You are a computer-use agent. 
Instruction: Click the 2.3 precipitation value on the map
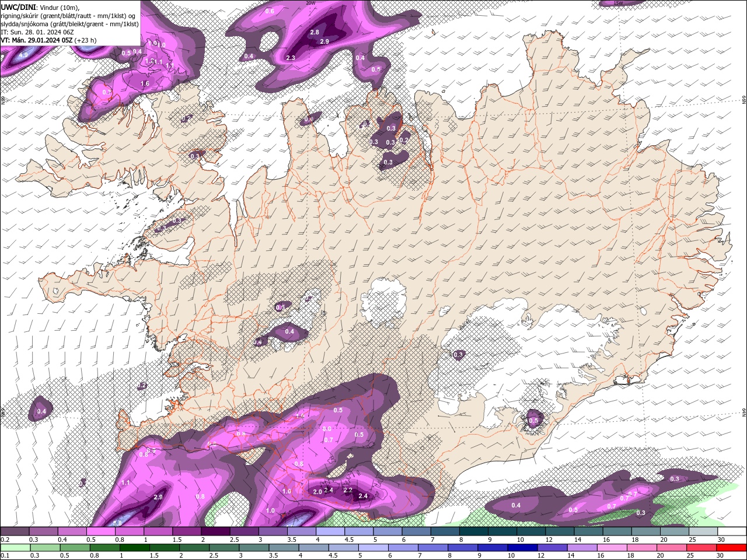point(291,58)
